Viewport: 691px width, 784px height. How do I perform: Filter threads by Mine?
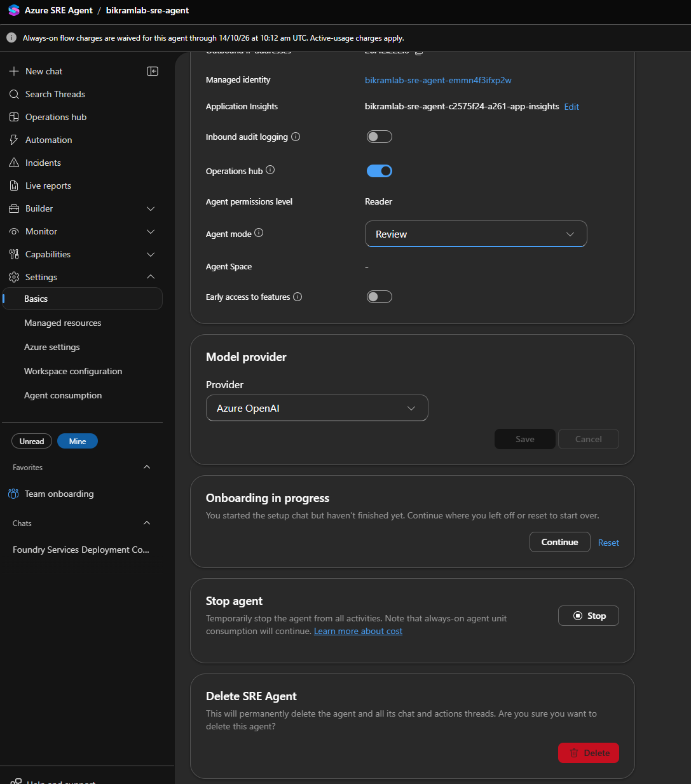(78, 441)
